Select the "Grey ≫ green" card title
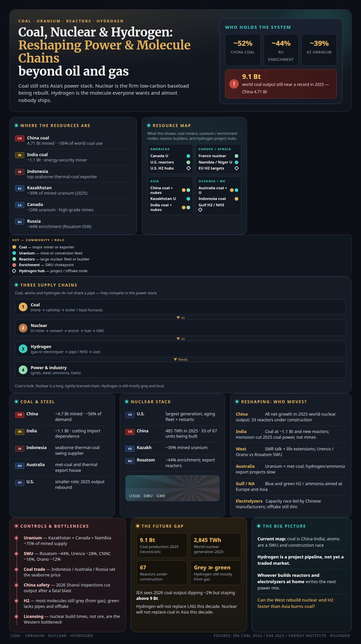The image size is (361, 644). (212, 567)
